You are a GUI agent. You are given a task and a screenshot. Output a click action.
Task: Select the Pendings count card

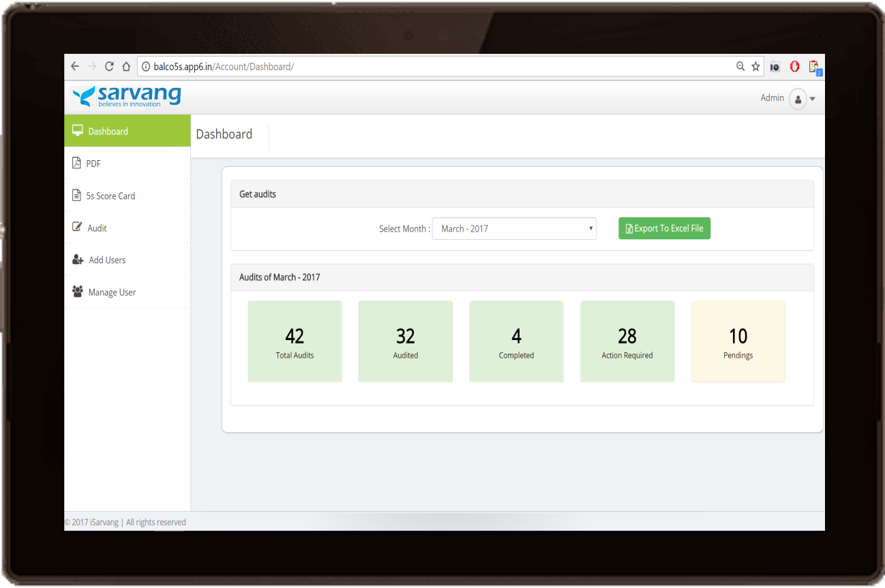(738, 341)
